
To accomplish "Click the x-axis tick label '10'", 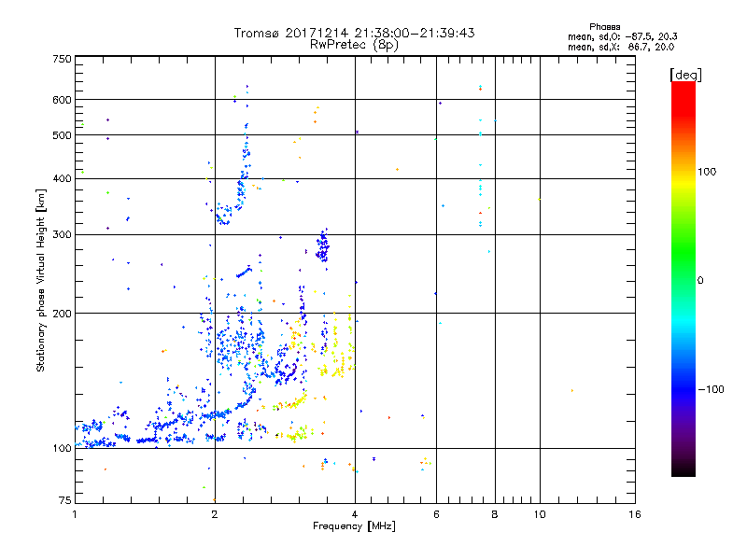I will (540, 514).
